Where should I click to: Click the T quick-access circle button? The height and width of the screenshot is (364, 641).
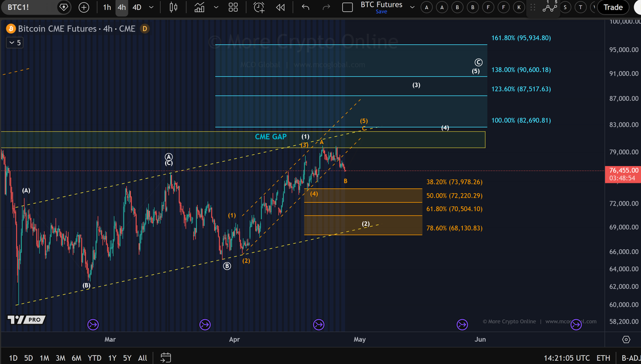(x=581, y=7)
